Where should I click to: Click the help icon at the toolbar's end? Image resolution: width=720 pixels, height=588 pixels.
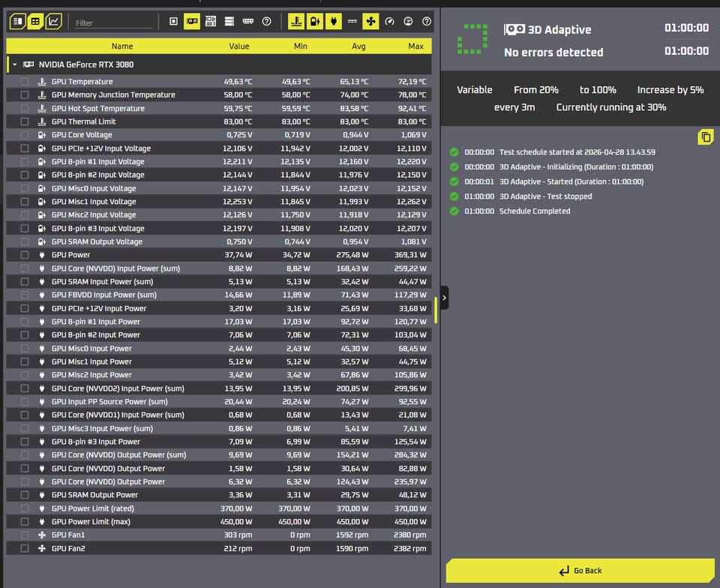coord(427,21)
